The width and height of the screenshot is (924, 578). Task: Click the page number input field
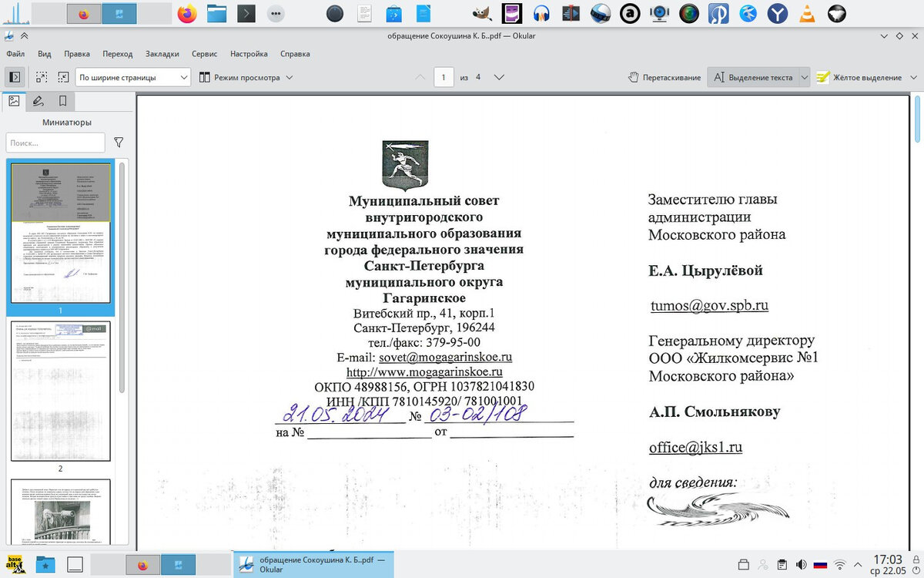tap(444, 77)
